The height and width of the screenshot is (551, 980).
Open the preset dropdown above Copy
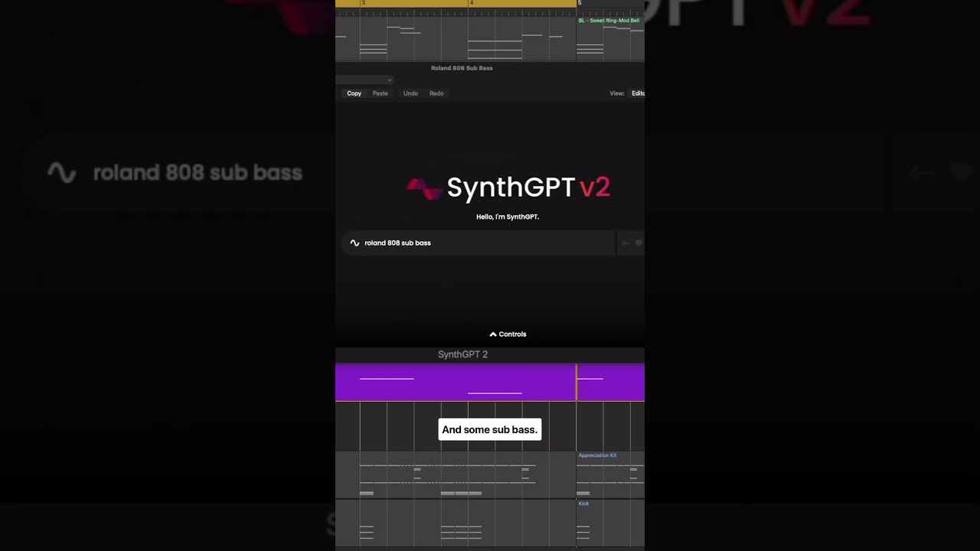365,80
